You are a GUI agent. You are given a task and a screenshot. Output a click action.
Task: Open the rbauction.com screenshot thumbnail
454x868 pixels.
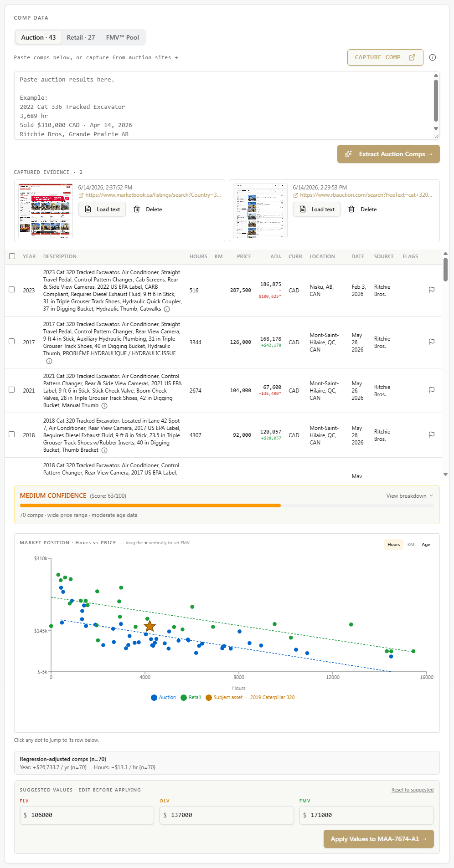pos(260,211)
